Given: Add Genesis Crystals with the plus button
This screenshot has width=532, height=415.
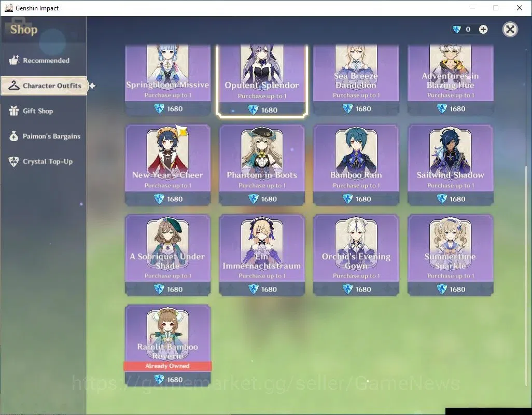Looking at the screenshot, I should (483, 30).
